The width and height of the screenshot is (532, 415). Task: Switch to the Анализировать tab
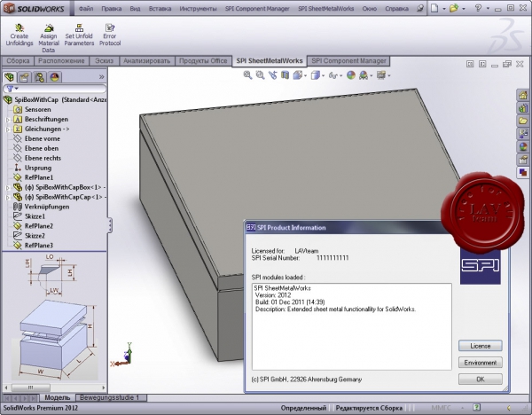click(146, 61)
